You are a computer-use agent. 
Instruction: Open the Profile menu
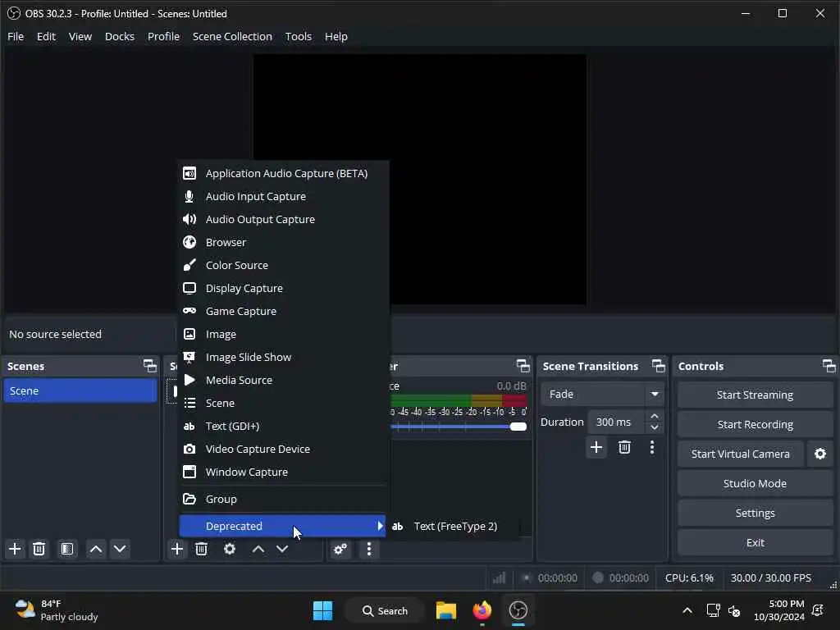(163, 36)
